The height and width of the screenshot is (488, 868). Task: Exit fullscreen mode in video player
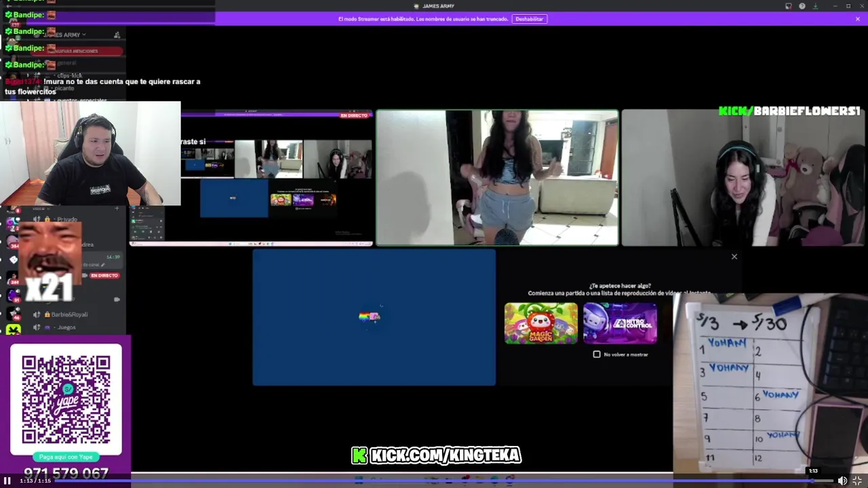[857, 481]
